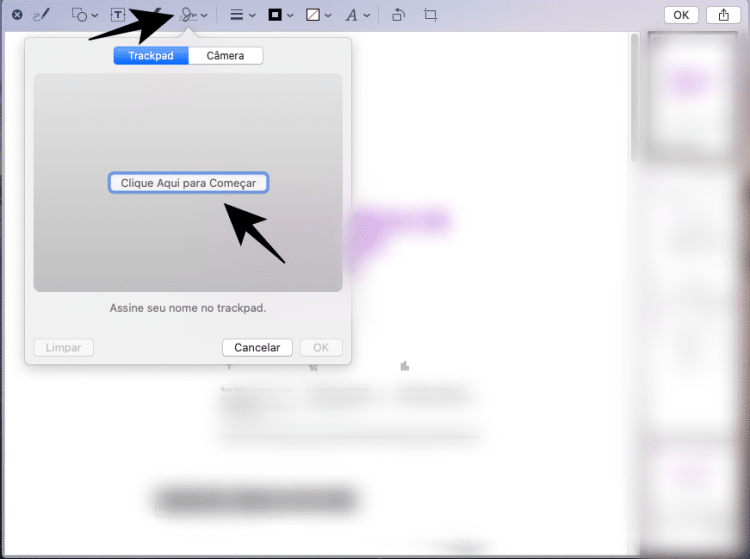This screenshot has height=559, width=750.
Task: Click the Text Style 'A' icon
Action: [352, 15]
